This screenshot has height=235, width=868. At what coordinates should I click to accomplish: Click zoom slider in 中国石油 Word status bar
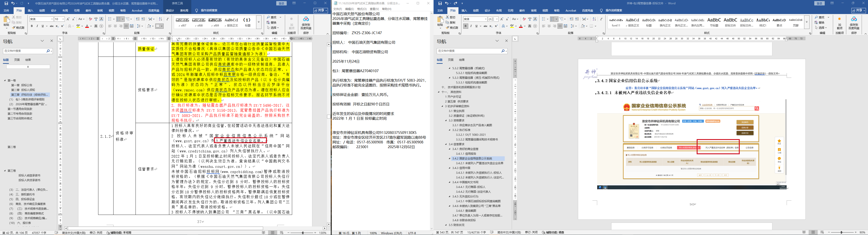pyautogui.click(x=303, y=233)
